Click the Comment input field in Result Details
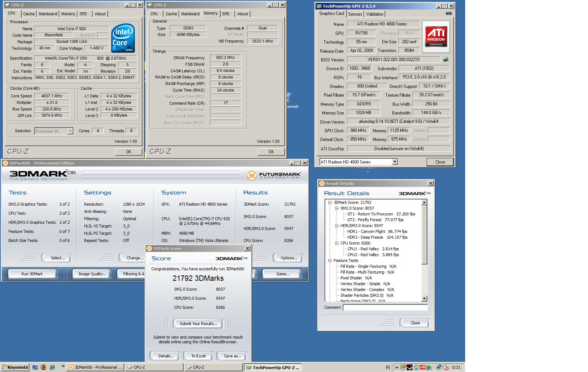588x372 pixels. click(x=385, y=307)
